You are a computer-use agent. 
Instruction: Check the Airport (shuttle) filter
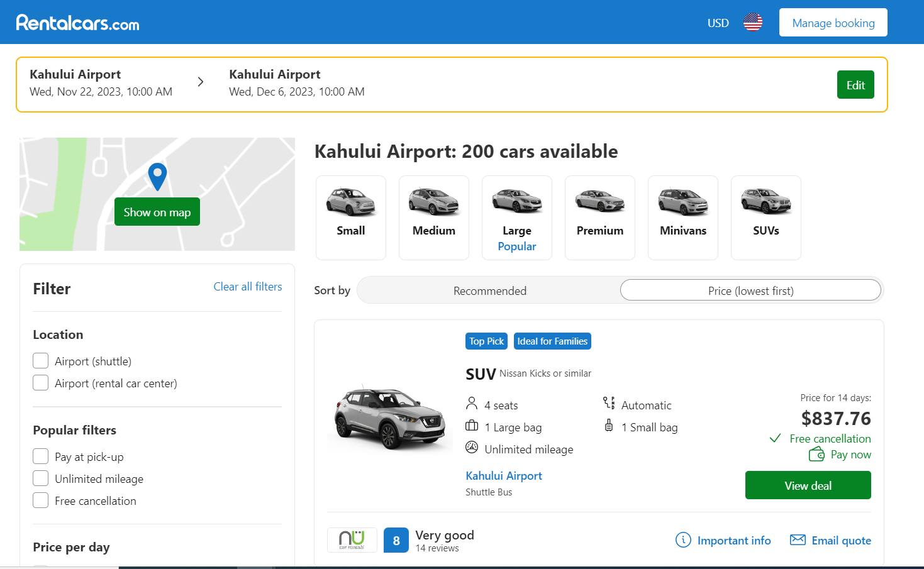pos(40,361)
